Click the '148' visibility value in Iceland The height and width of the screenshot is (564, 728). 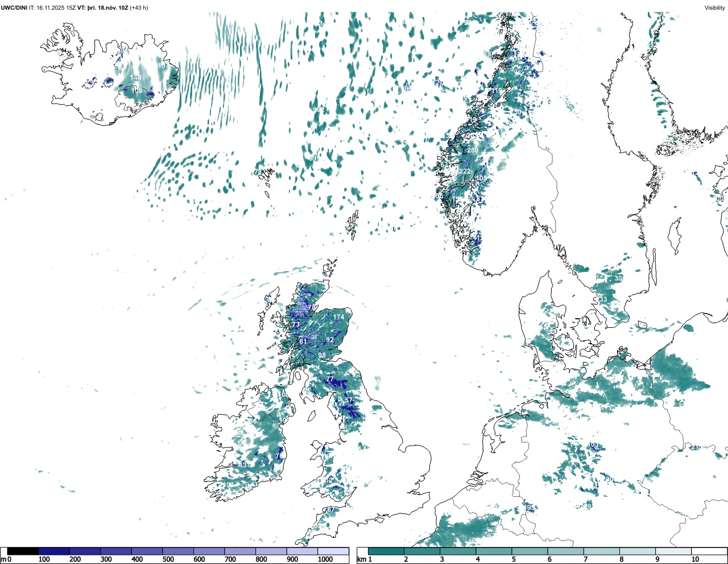[135, 77]
